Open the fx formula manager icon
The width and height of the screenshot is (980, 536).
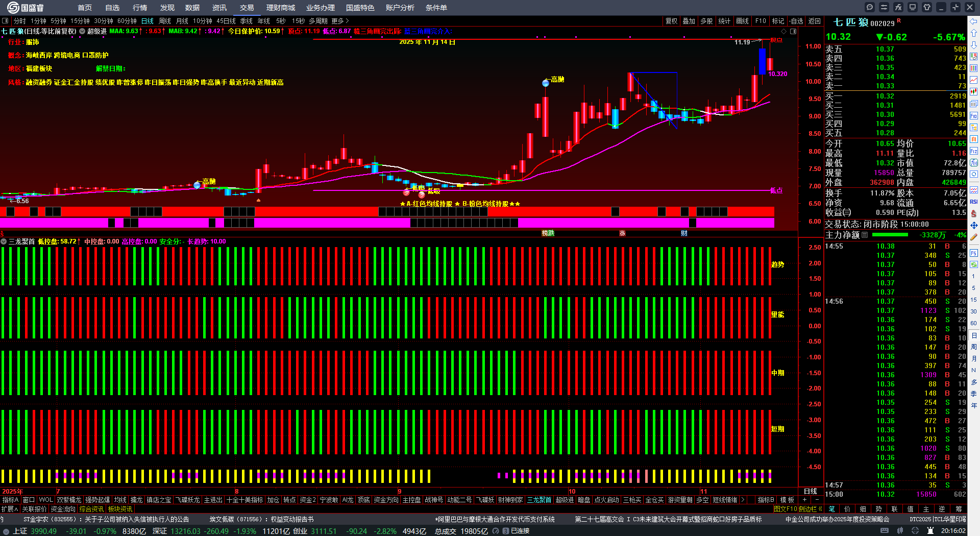(x=898, y=7)
